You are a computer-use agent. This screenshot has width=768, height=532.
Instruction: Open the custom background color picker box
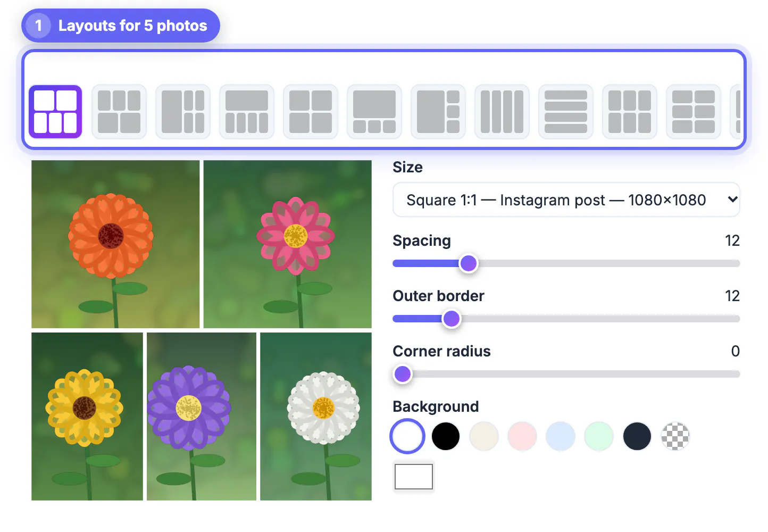(414, 477)
